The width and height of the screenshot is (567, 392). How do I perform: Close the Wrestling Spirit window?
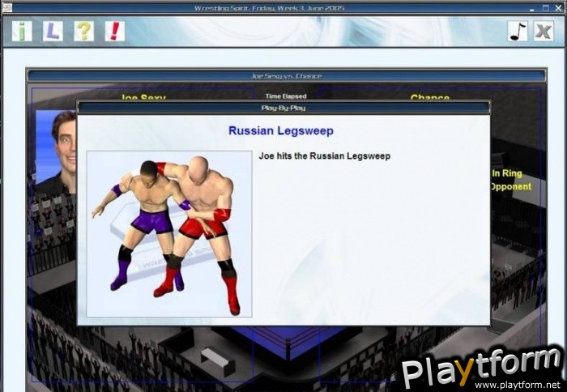558,8
